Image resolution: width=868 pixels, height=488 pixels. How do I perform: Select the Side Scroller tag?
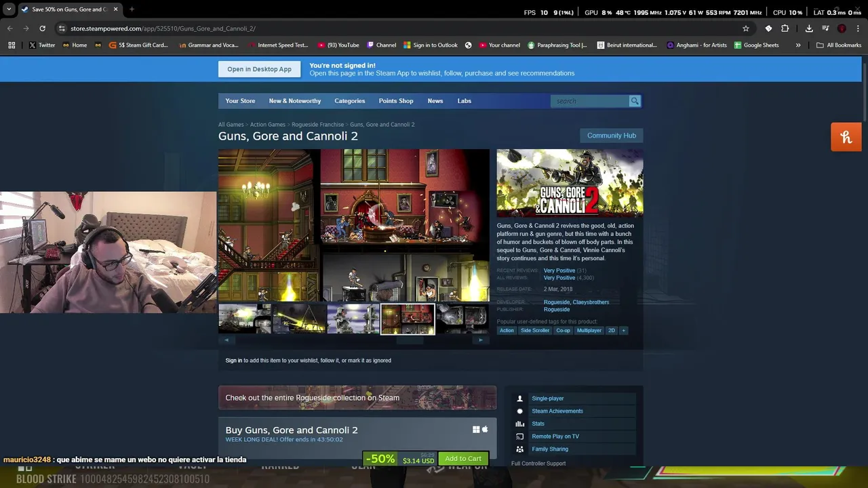tap(535, 331)
